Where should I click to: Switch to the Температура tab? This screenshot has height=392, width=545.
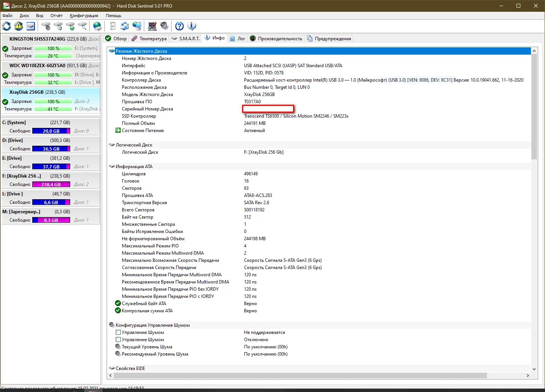click(x=149, y=39)
